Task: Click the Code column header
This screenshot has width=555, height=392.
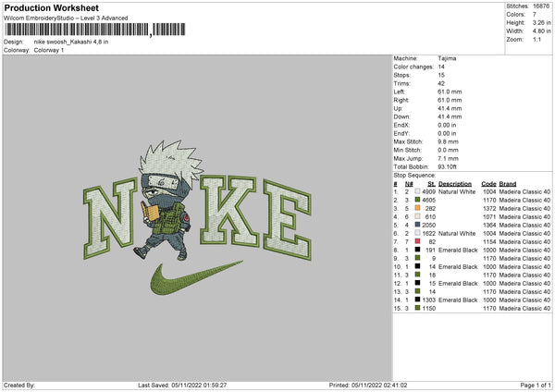Action: 488,184
